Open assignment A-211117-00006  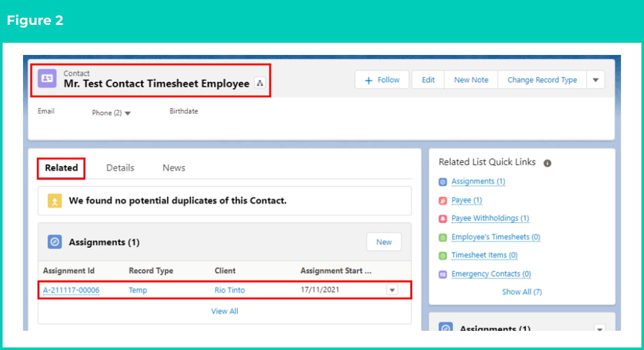71,290
